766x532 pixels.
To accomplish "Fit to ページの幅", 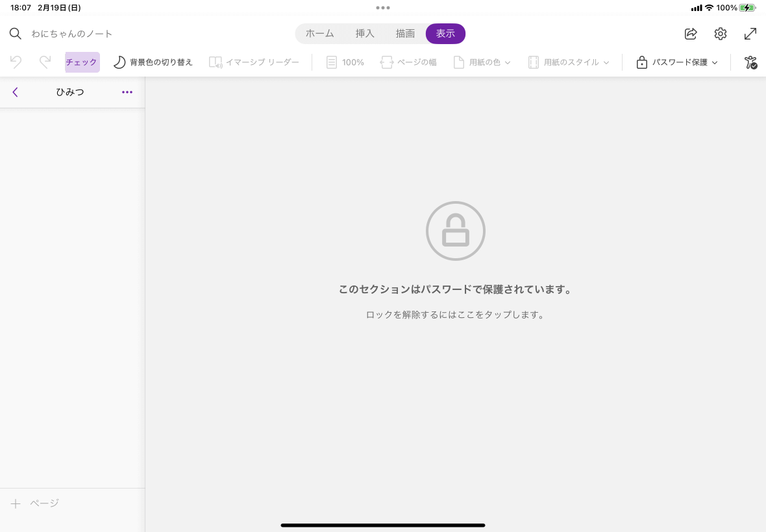I will (408, 62).
